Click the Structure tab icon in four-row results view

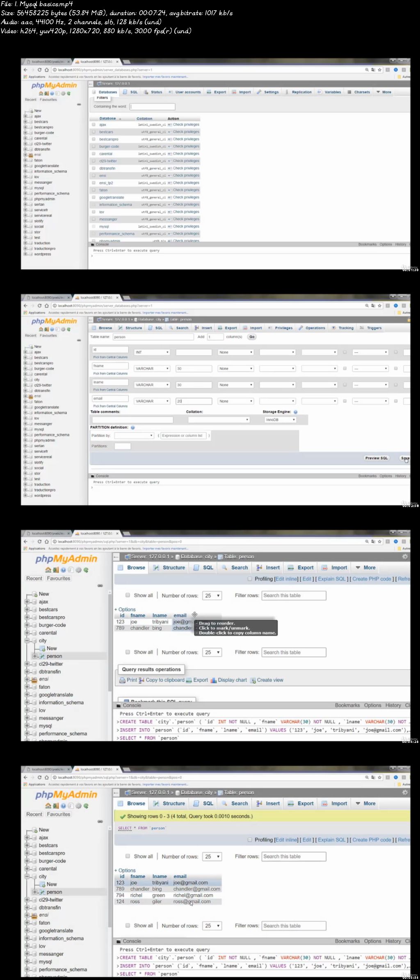(156, 804)
